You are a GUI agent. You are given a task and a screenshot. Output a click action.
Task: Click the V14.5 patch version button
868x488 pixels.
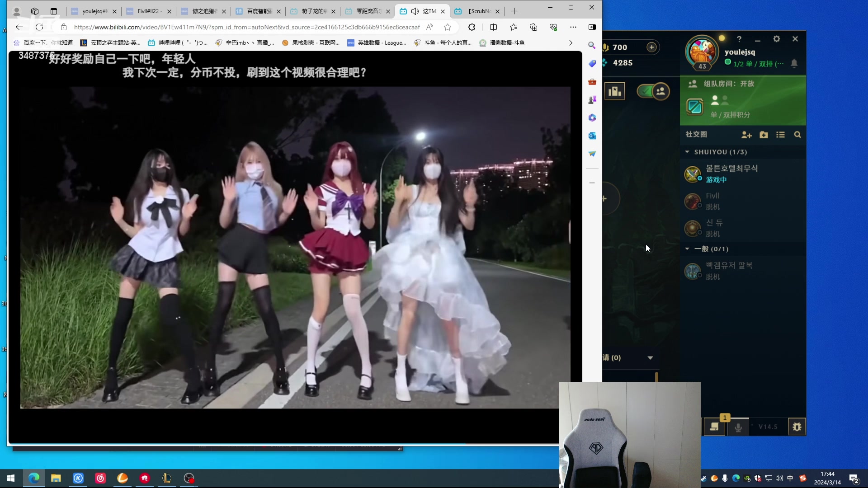click(768, 426)
